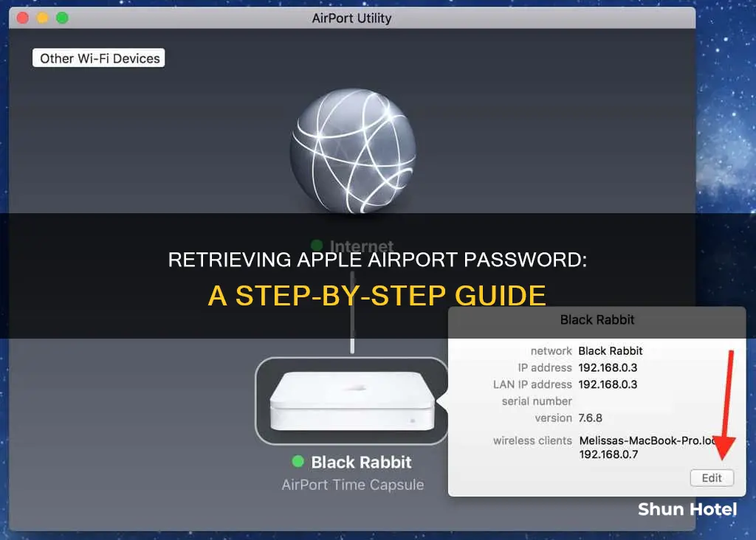Zoom the AirPort Utility window with green button

click(x=62, y=18)
